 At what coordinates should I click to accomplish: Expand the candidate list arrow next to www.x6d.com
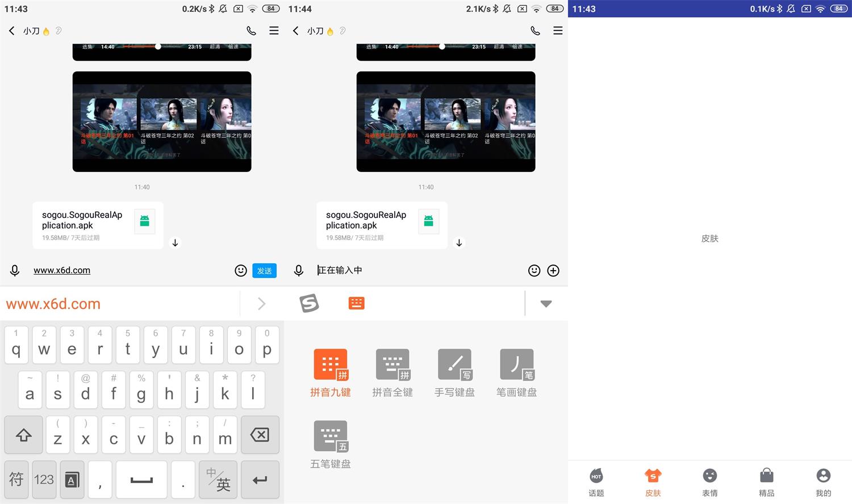[x=261, y=304]
